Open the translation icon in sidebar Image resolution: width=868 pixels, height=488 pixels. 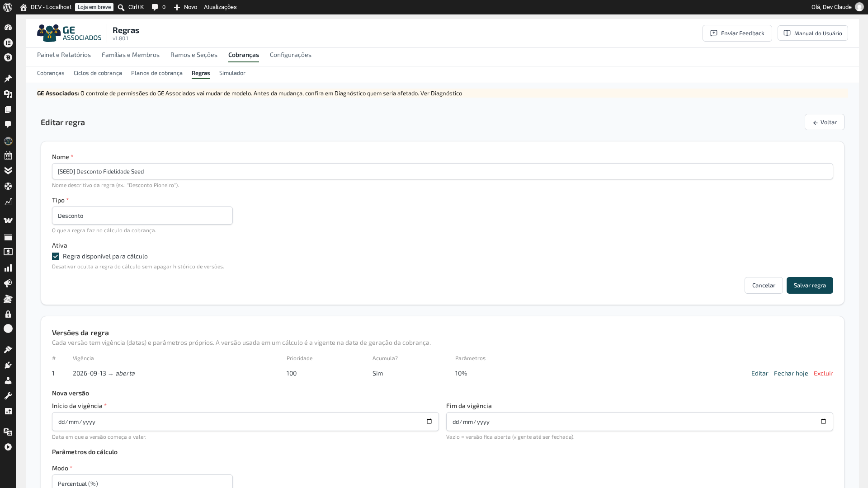pyautogui.click(x=8, y=432)
